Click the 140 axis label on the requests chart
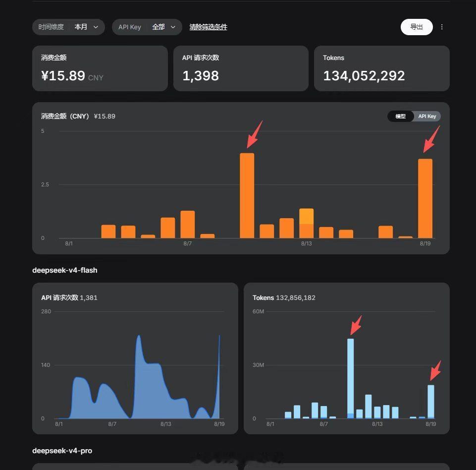 coord(46,365)
